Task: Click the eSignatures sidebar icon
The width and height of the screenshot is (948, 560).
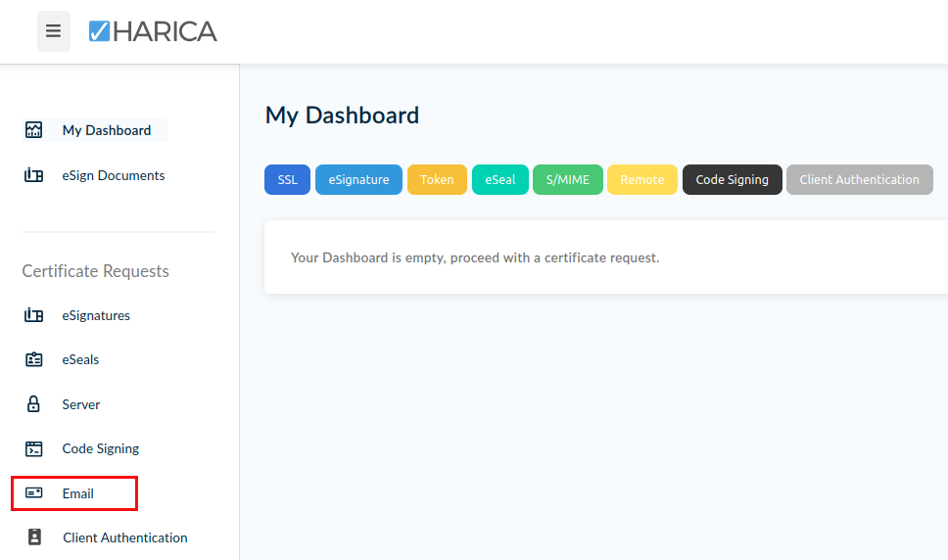Action: (x=34, y=315)
